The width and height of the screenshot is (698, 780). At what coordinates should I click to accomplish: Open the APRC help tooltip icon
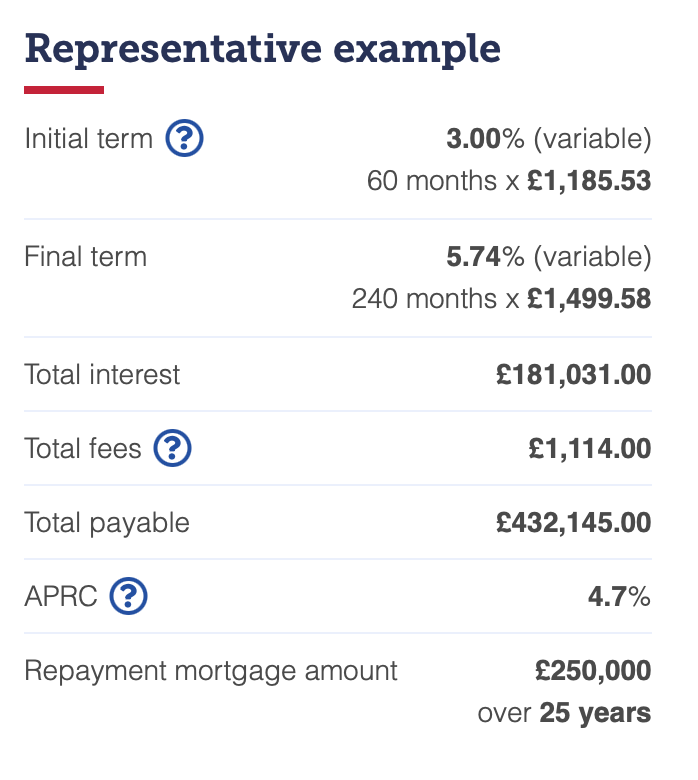128,596
